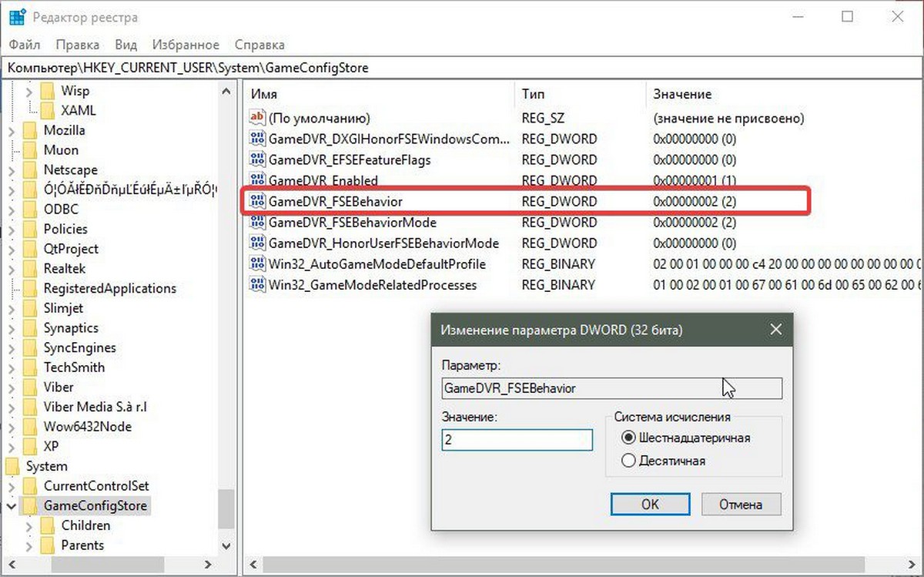Image resolution: width=924 pixels, height=577 pixels.
Task: Click the GameConfigStore folder icon
Action: tap(30, 506)
